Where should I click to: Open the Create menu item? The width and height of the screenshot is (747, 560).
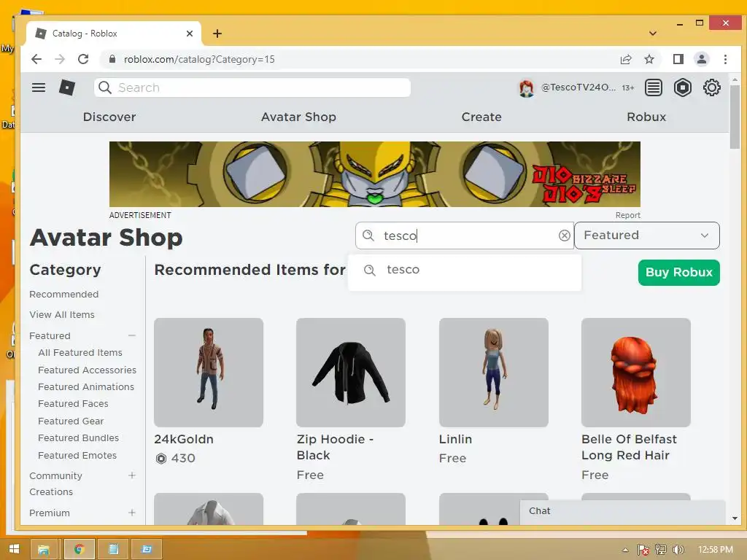tap(481, 117)
